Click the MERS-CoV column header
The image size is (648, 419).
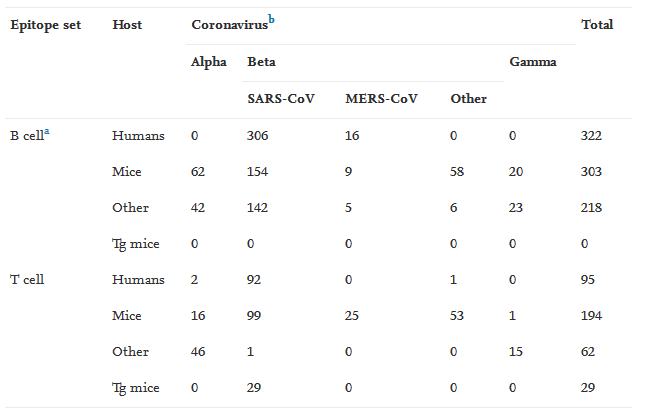click(381, 99)
